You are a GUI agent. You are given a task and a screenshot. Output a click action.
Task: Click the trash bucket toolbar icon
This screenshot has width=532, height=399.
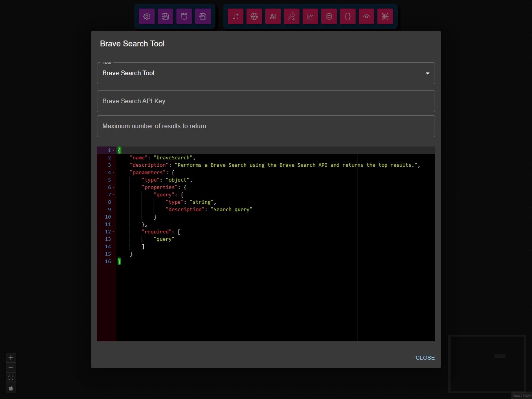[x=184, y=16]
